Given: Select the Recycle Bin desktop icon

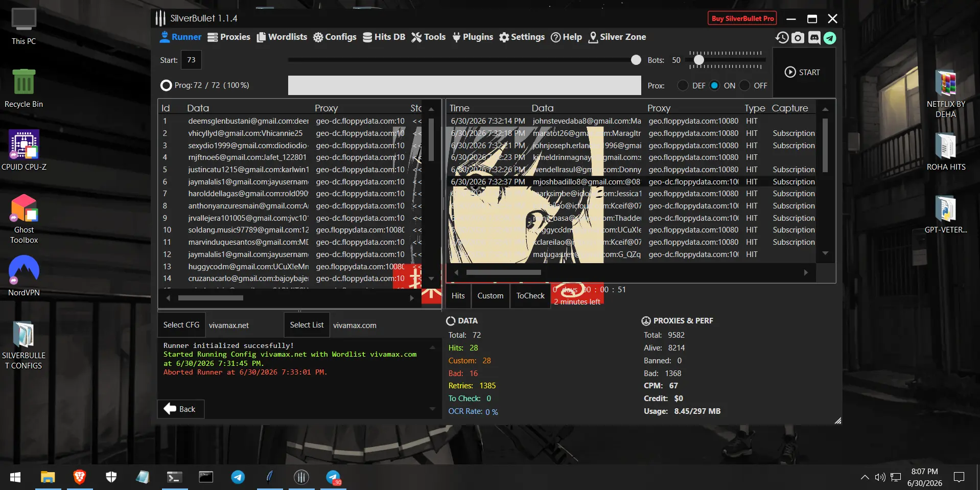Looking at the screenshot, I should (24, 89).
